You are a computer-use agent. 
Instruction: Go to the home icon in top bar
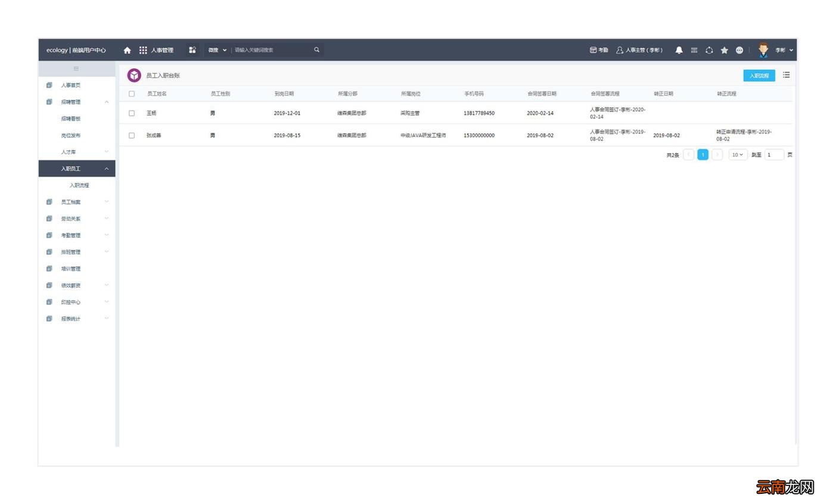click(127, 50)
